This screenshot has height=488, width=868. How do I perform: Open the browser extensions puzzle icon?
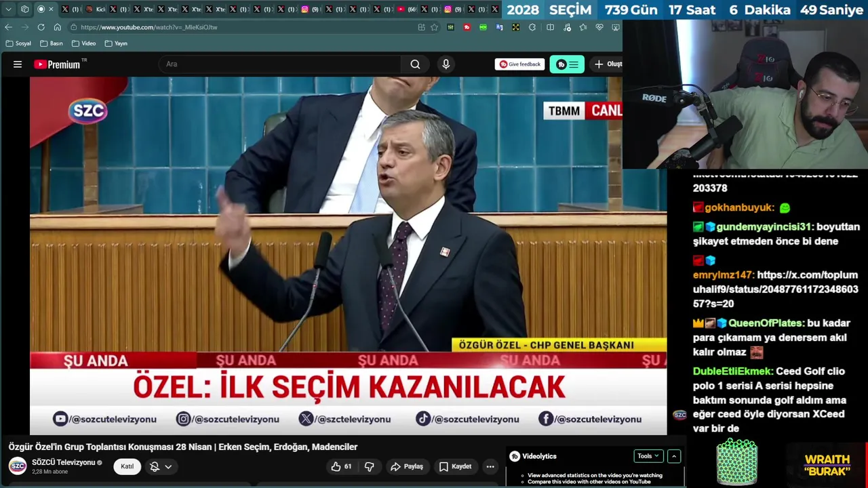pyautogui.click(x=532, y=27)
